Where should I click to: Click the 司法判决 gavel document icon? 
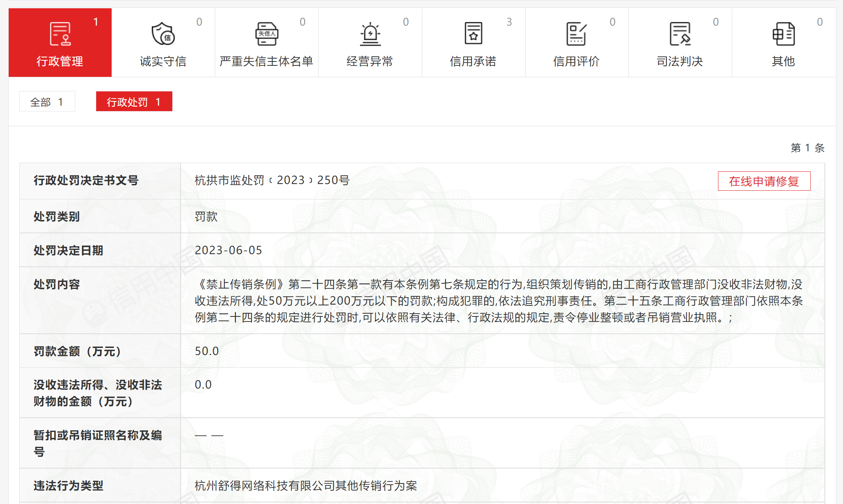[x=680, y=34]
